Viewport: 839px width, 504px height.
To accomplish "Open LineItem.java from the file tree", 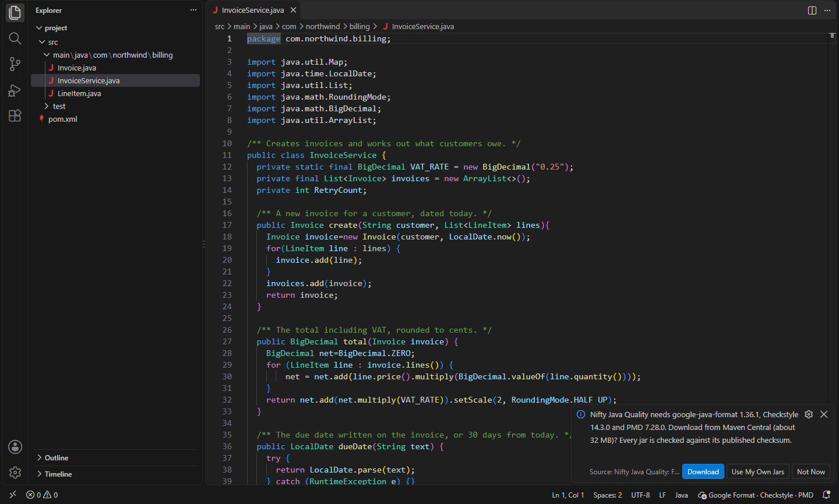I will [x=115, y=93].
